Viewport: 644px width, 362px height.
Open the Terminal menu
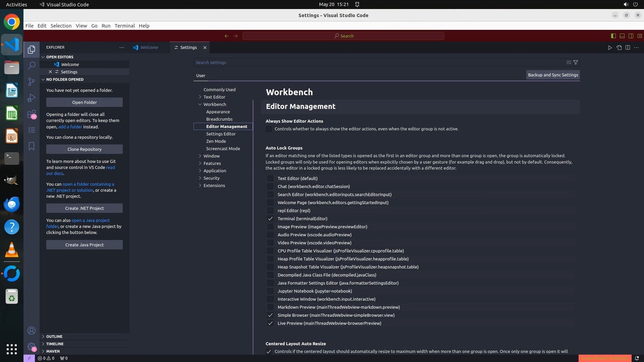pos(124,26)
